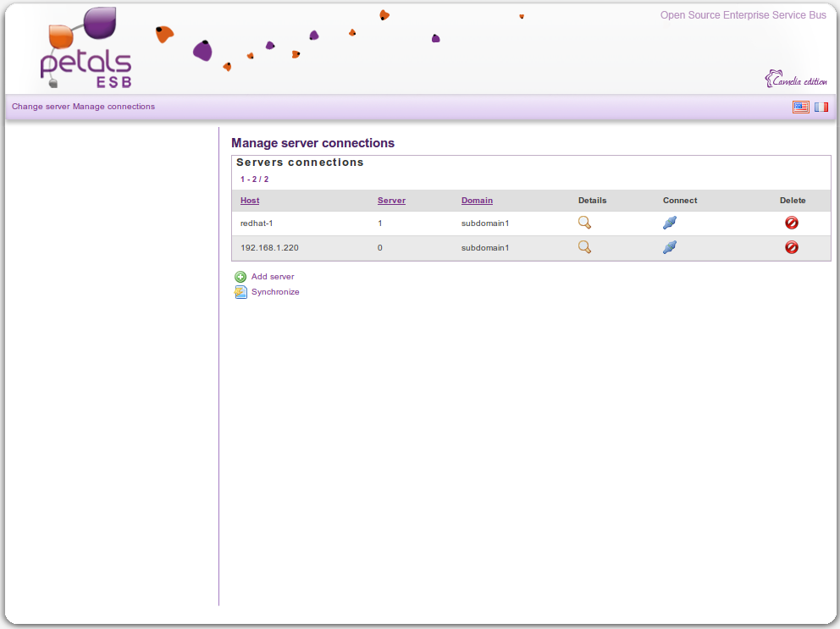The height and width of the screenshot is (629, 840).
Task: Connect to the 192.168.1.220 server
Action: pos(670,247)
